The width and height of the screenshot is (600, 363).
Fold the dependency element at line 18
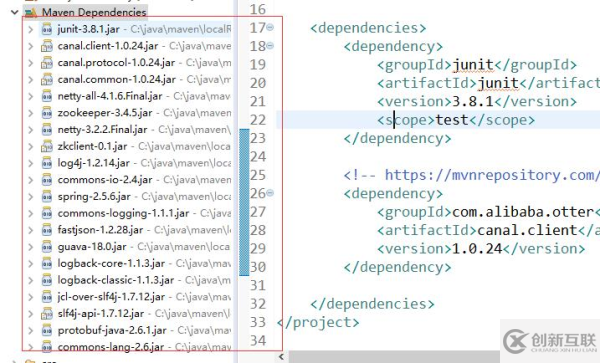270,46
